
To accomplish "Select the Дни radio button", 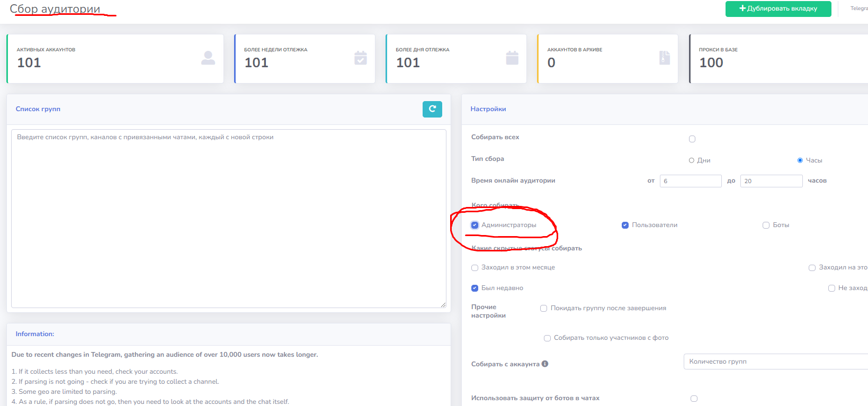I will [x=692, y=160].
